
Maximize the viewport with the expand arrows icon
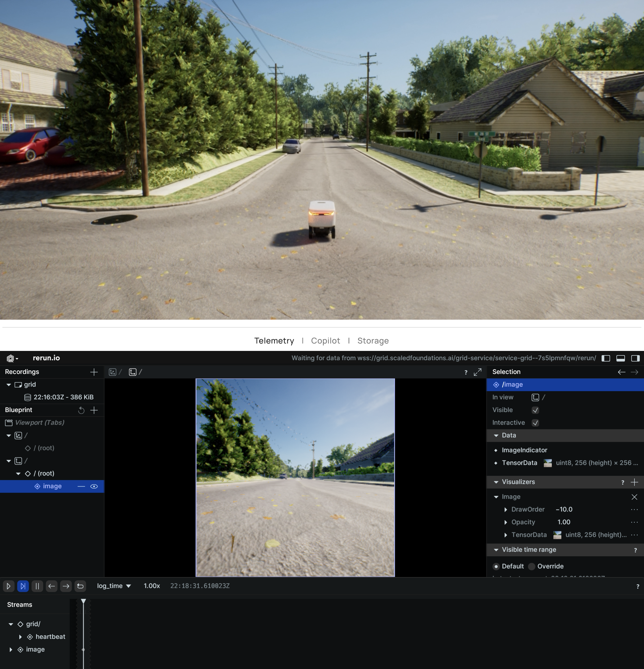(x=477, y=372)
